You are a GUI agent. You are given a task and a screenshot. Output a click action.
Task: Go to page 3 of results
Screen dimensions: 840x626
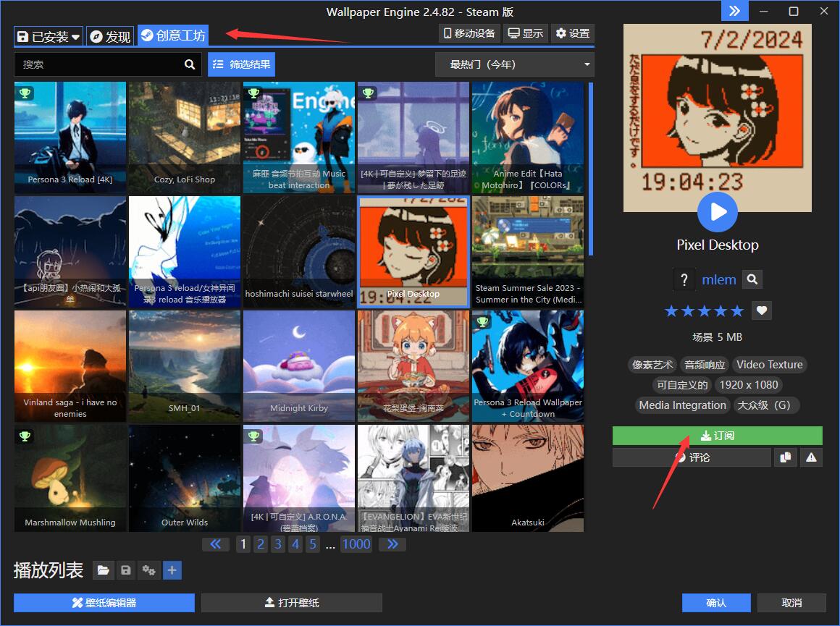[277, 544]
